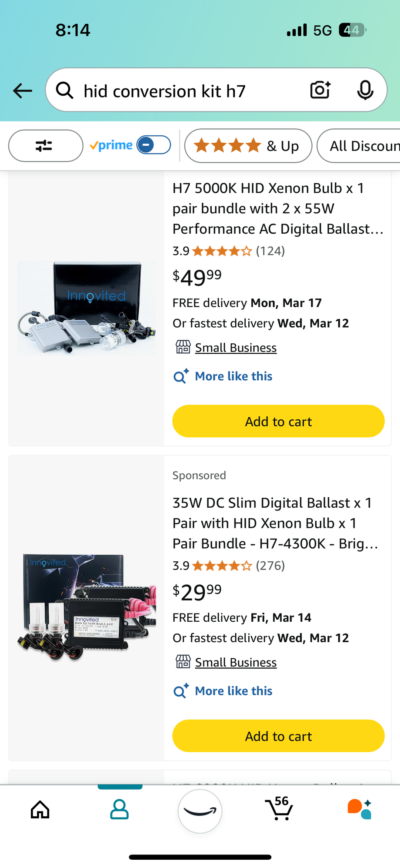Tap the camera lens search icon
The image size is (400, 868).
[x=320, y=90]
